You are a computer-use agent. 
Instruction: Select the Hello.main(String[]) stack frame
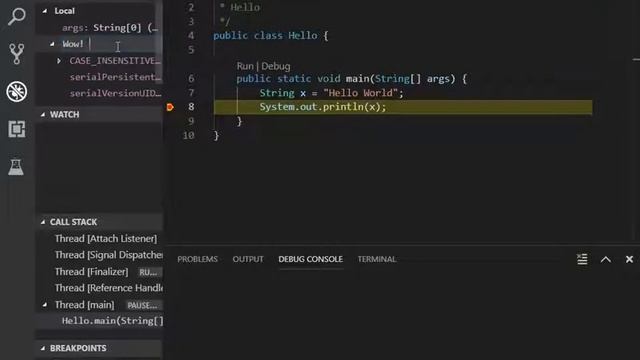(100, 321)
